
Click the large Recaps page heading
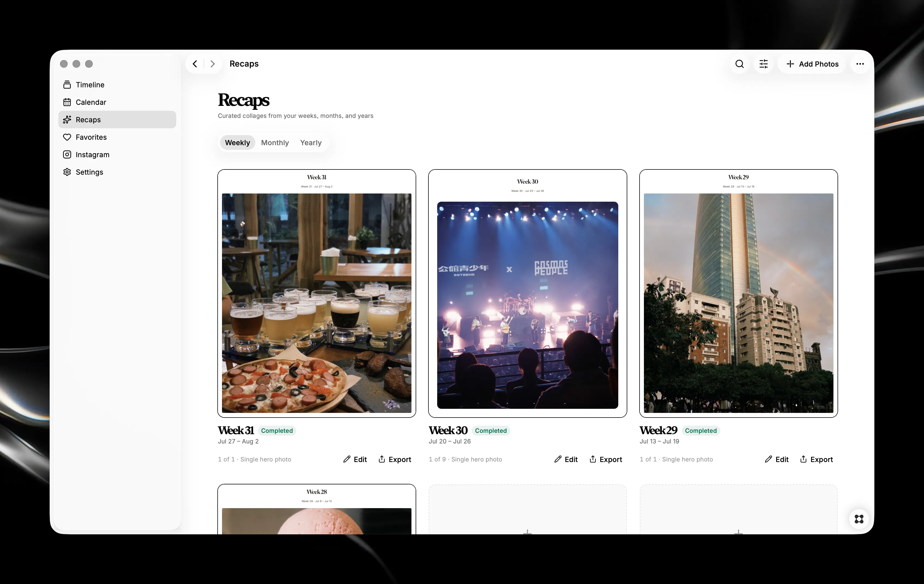coord(244,100)
